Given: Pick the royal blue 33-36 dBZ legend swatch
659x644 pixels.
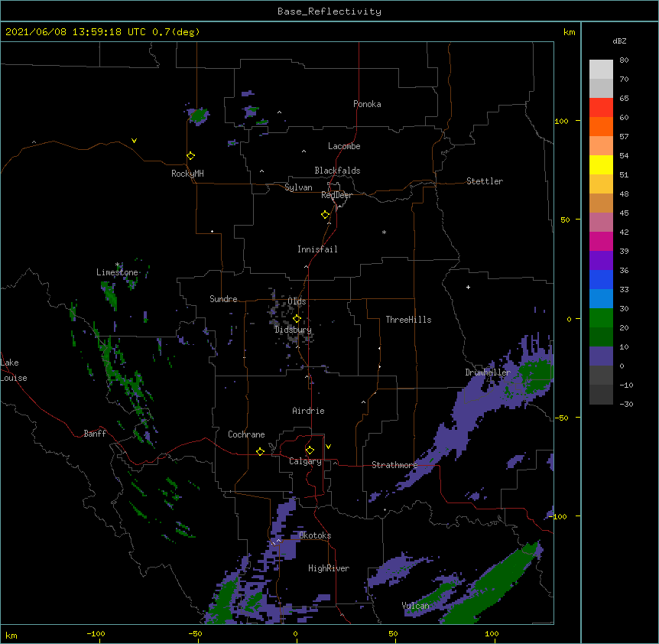Looking at the screenshot, I should point(601,279).
